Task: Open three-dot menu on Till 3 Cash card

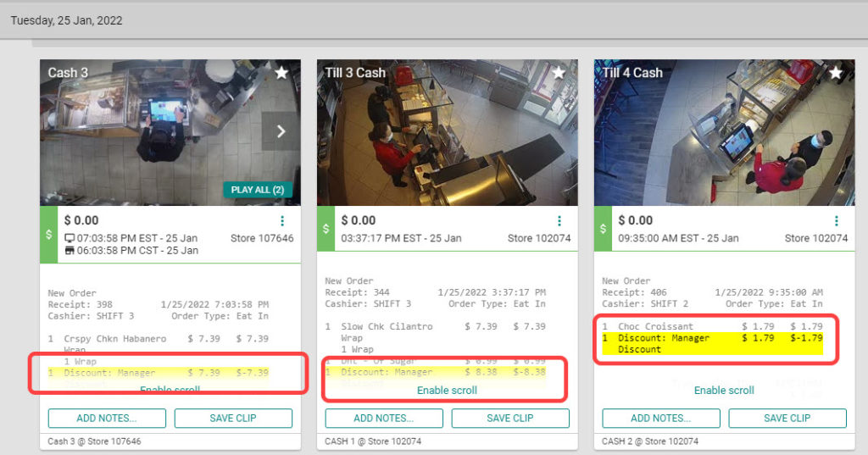Action: coord(559,221)
